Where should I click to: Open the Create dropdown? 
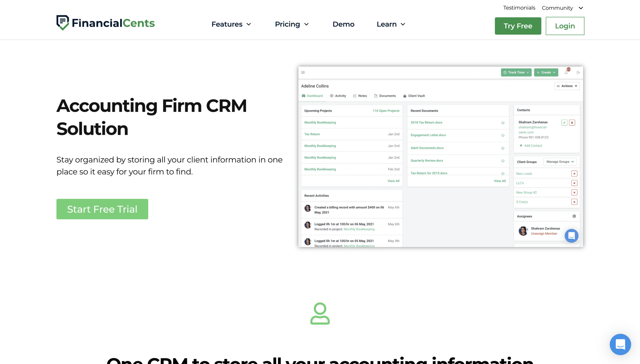(546, 72)
